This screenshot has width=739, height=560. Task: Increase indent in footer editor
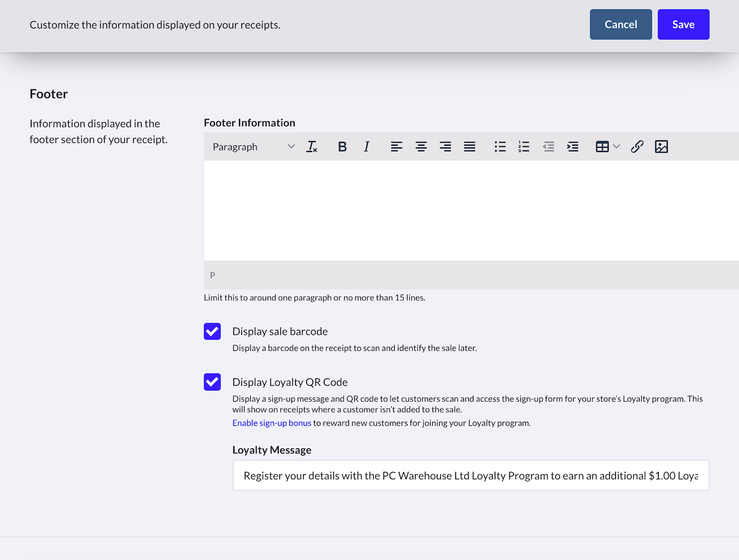coord(573,147)
